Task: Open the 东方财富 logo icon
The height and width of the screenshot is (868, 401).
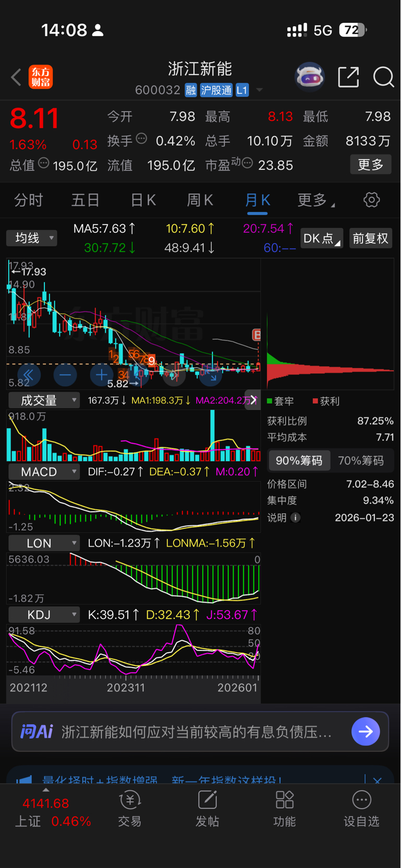Action: point(41,77)
